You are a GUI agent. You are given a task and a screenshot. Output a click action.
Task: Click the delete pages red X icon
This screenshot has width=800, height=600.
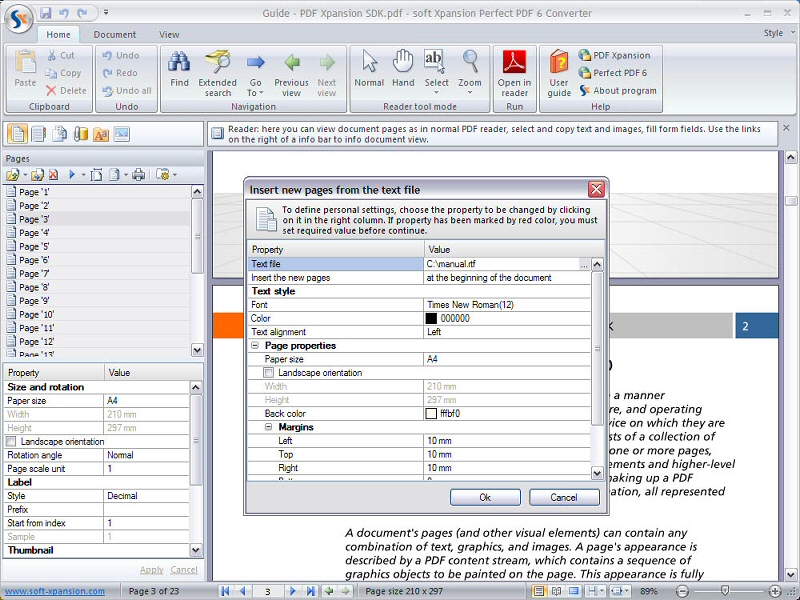54,175
